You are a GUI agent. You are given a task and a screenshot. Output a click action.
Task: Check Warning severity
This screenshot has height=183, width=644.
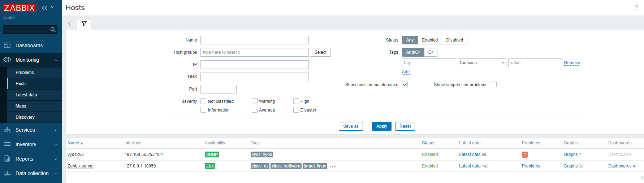(255, 101)
